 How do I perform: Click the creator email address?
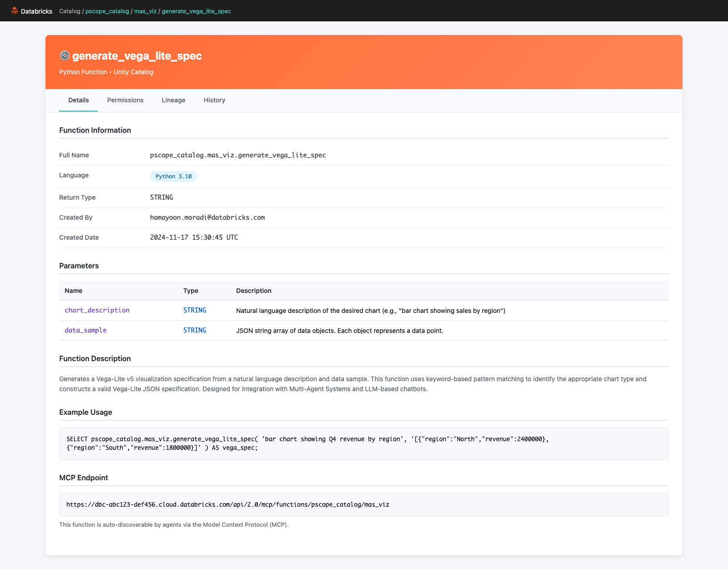[x=207, y=217]
